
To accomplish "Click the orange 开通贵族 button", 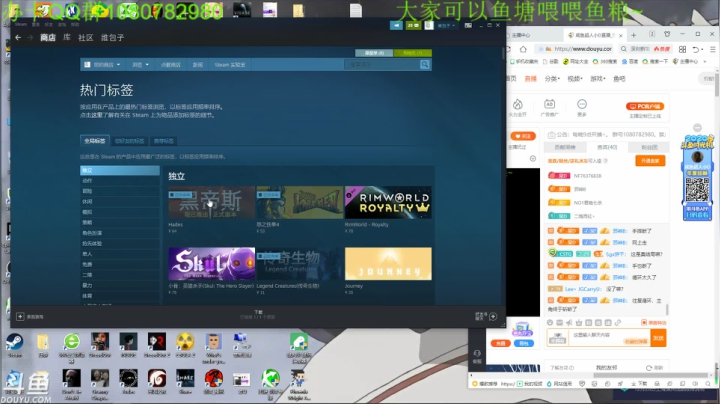I will pyautogui.click(x=650, y=161).
